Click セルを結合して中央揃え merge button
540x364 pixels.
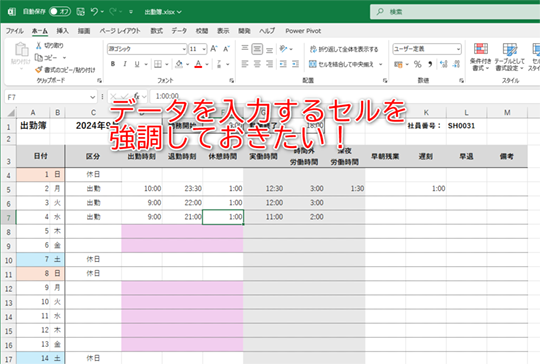pyautogui.click(x=341, y=64)
